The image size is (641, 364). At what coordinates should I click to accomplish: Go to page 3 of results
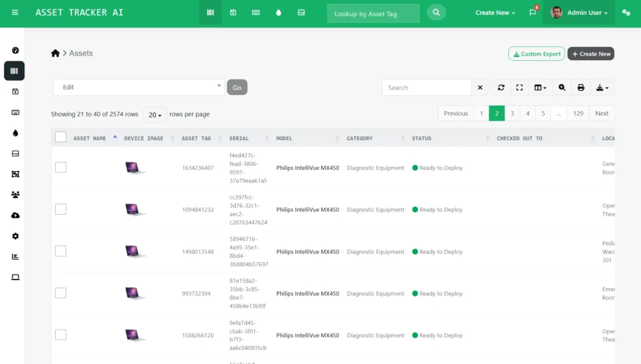tap(512, 113)
